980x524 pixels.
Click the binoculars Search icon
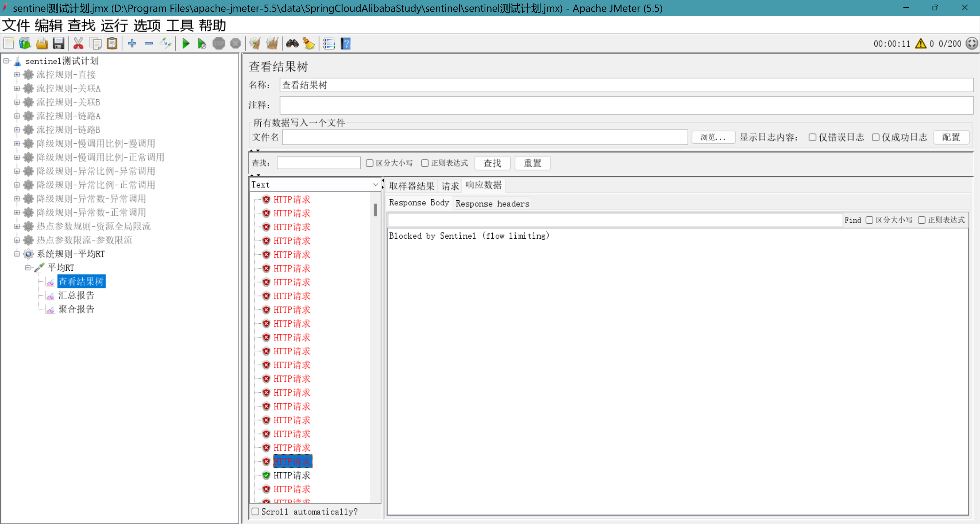[x=292, y=44]
